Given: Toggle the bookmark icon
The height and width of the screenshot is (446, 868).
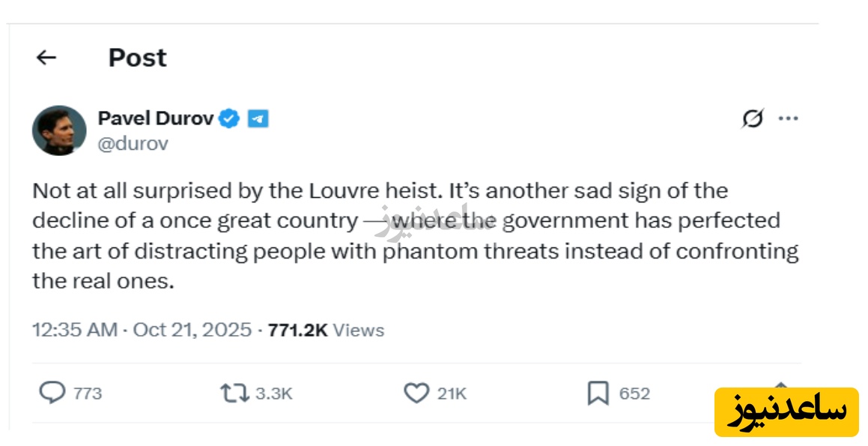Looking at the screenshot, I should pos(598,393).
